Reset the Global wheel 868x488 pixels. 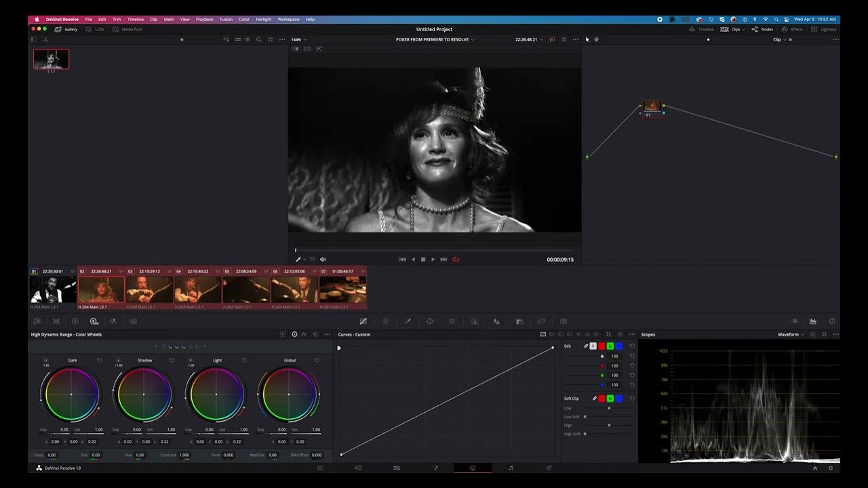click(x=317, y=360)
